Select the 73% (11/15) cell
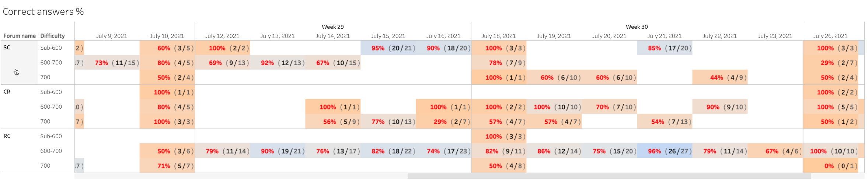 point(112,63)
